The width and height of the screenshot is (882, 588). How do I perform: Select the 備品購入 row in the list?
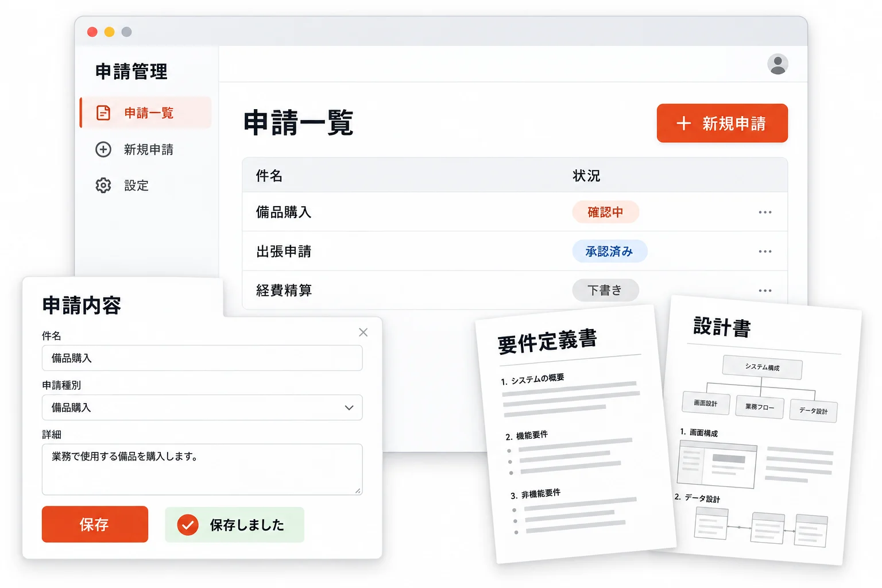(x=514, y=212)
